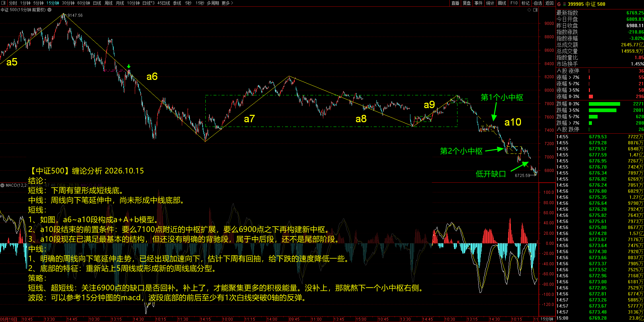Click the green arrow marker near a6

[x=129, y=66]
